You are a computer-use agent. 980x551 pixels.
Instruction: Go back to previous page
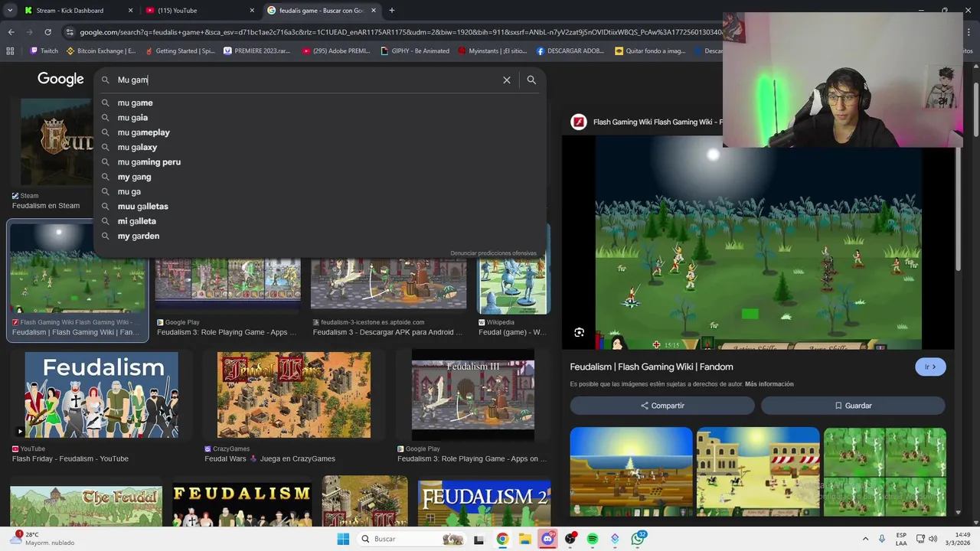(x=11, y=32)
